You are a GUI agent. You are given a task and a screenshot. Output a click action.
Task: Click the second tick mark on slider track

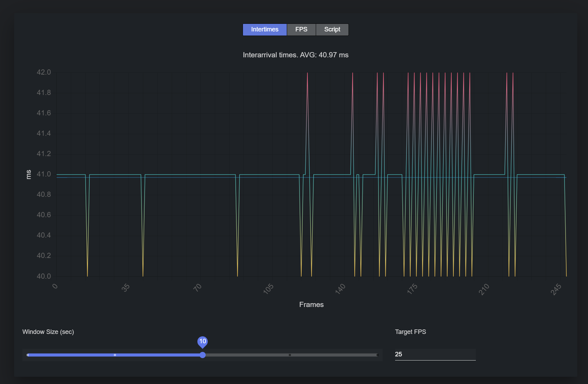(115, 355)
